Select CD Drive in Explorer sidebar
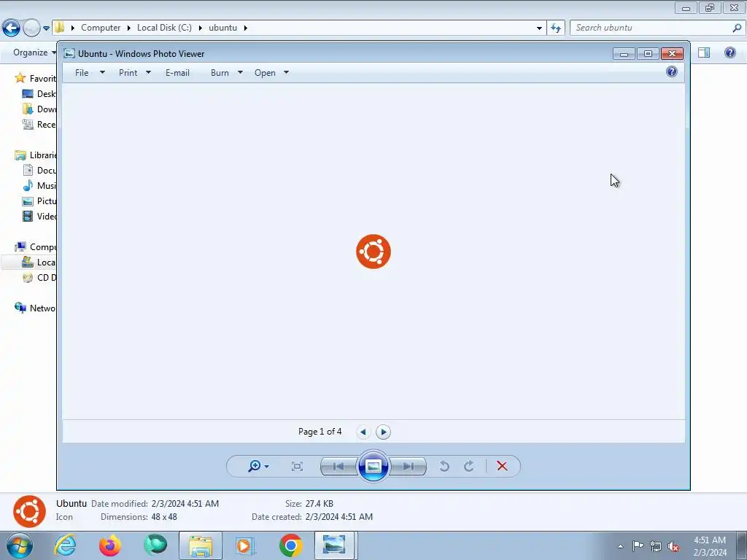The width and height of the screenshot is (747, 560). pyautogui.click(x=39, y=278)
